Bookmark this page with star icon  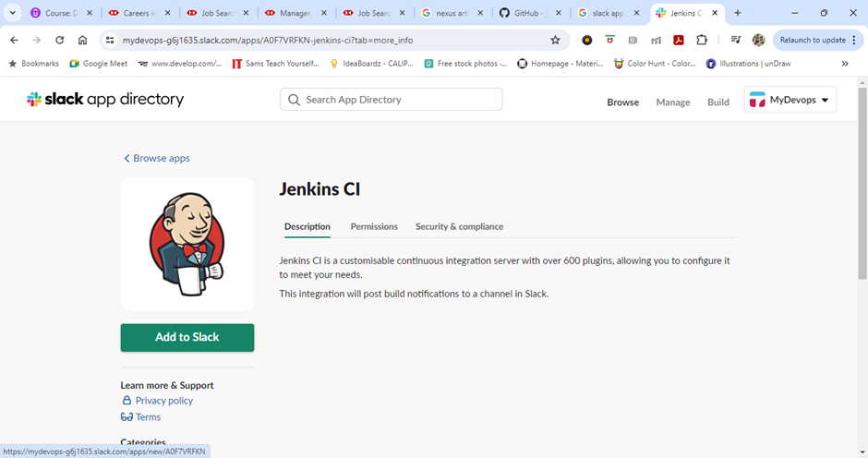555,40
